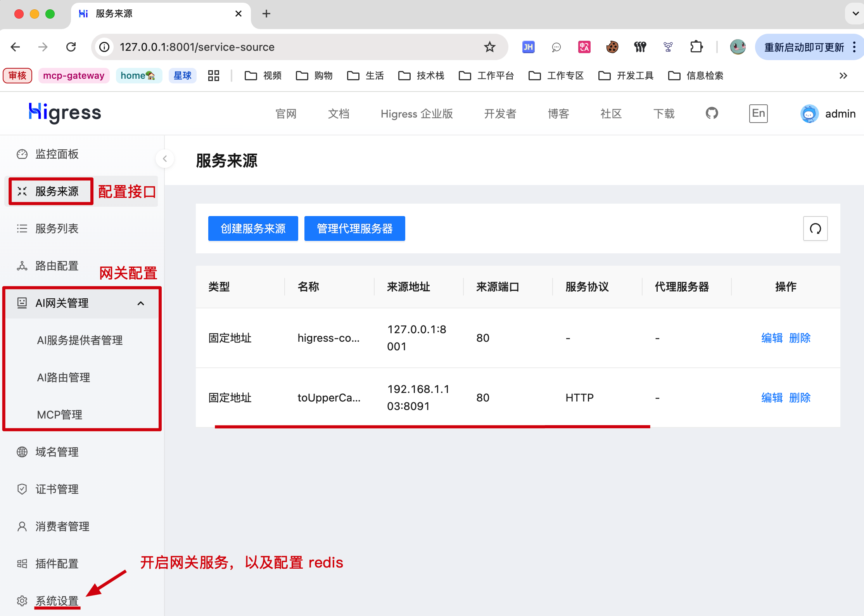This screenshot has height=616, width=864.
Task: Open the GitHub icon link
Action: pyautogui.click(x=712, y=113)
